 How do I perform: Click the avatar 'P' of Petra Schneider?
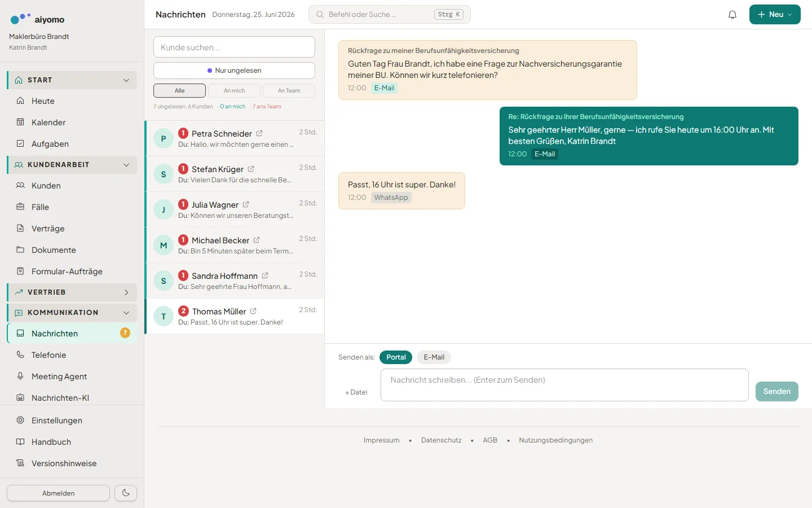(164, 139)
